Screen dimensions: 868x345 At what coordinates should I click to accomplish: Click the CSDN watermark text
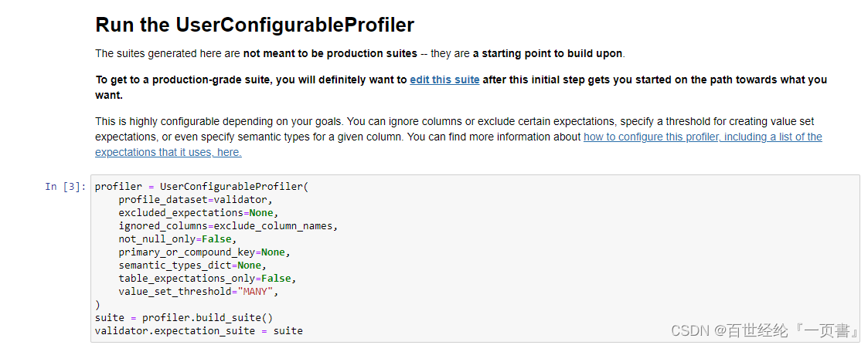(x=764, y=330)
